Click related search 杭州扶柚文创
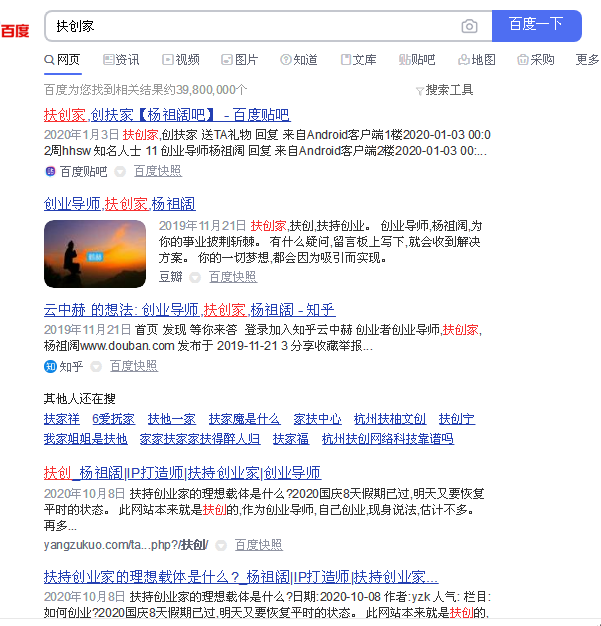 point(390,419)
